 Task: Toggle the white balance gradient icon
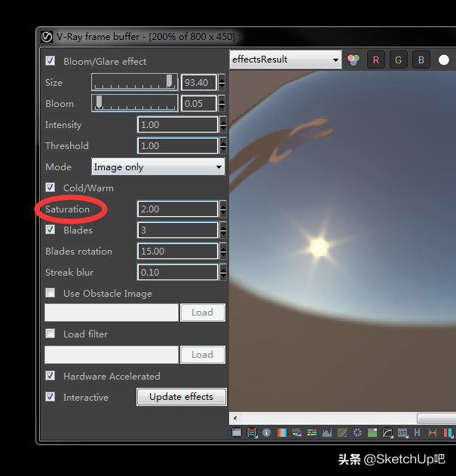point(282,432)
